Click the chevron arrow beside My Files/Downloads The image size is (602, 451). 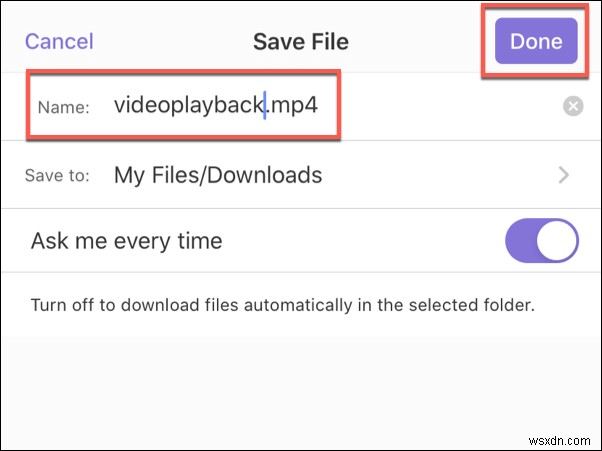click(x=563, y=175)
